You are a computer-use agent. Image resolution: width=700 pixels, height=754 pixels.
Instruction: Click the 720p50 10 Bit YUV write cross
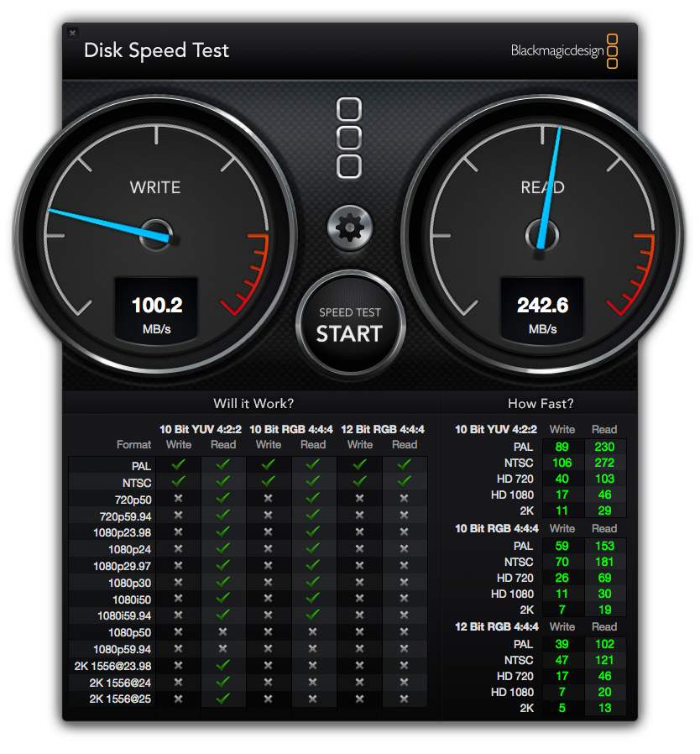[179, 499]
